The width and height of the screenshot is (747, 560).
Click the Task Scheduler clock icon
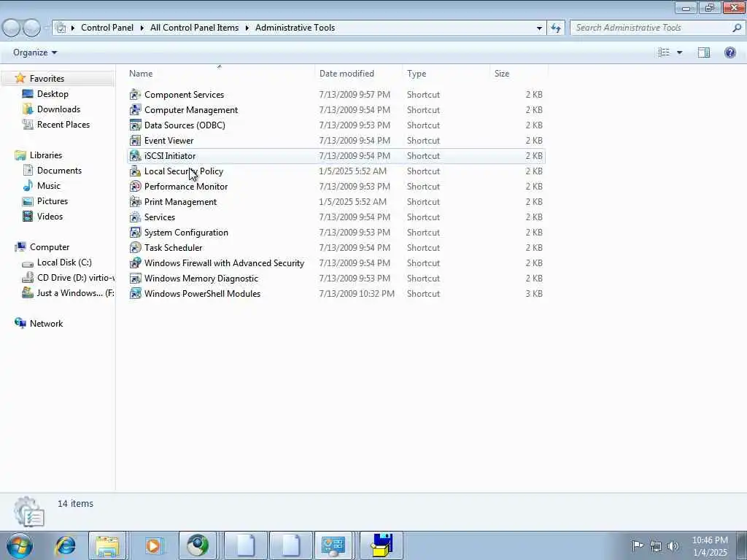[x=135, y=248]
